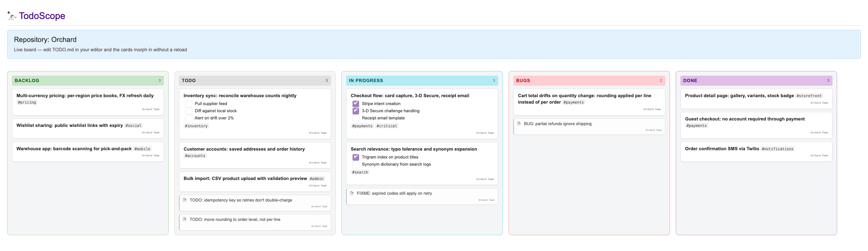The width and height of the screenshot is (868, 251).
Task: Click the TODO column header
Action: [255, 81]
